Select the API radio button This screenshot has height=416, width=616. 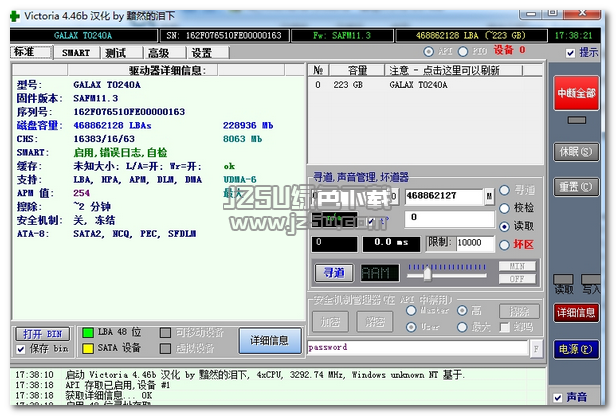tap(429, 51)
